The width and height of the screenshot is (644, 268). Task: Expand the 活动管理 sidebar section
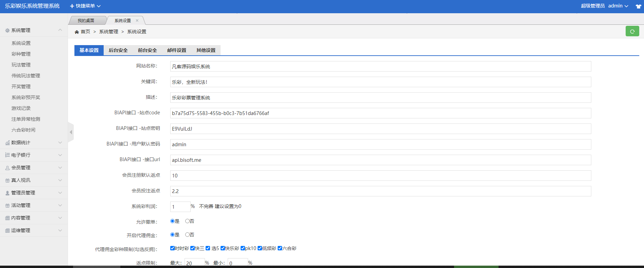[x=34, y=205]
